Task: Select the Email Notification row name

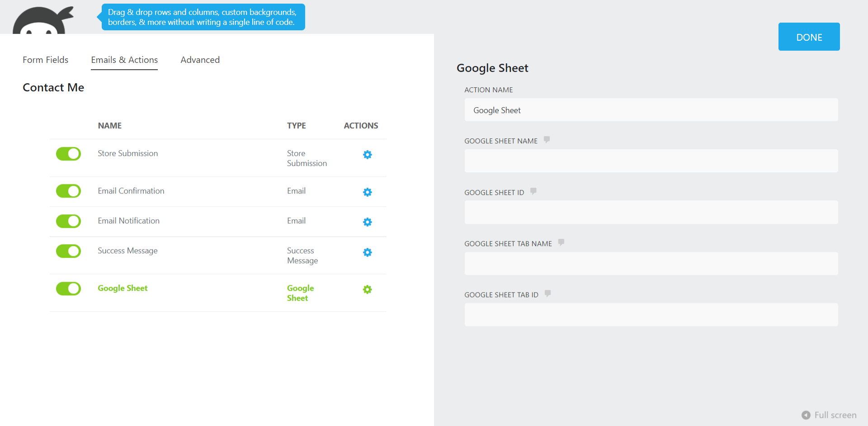Action: coord(129,221)
